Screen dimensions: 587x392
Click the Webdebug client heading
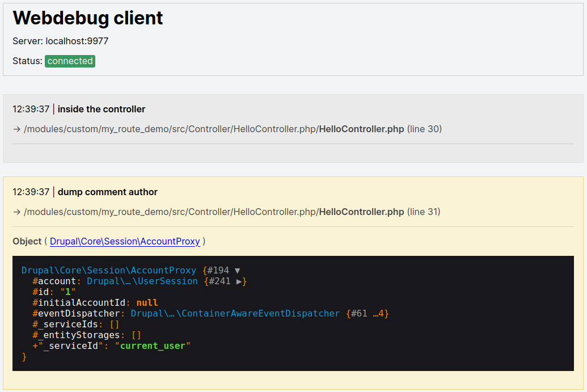pyautogui.click(x=87, y=18)
